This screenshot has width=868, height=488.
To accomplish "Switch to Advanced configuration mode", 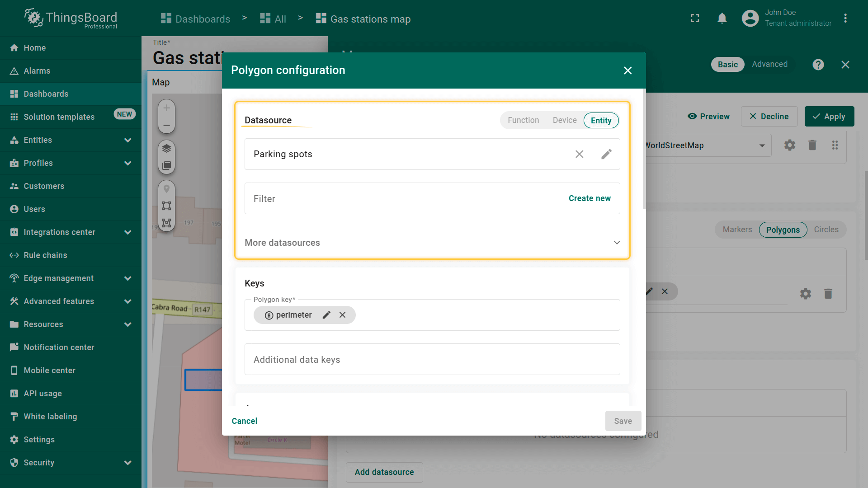I will pos(769,64).
